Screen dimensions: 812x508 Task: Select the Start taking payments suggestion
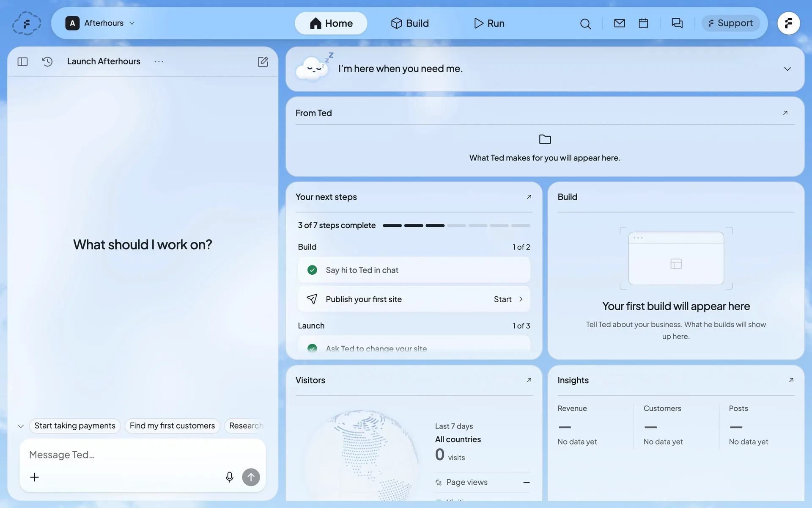click(x=75, y=426)
